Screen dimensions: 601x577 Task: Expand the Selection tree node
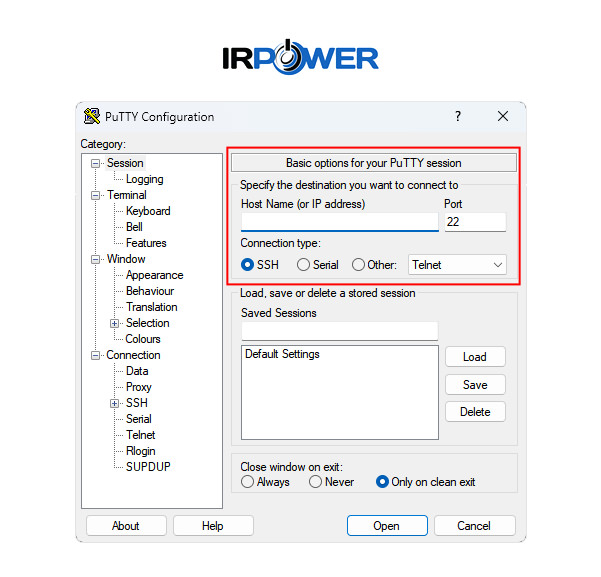[x=115, y=323]
